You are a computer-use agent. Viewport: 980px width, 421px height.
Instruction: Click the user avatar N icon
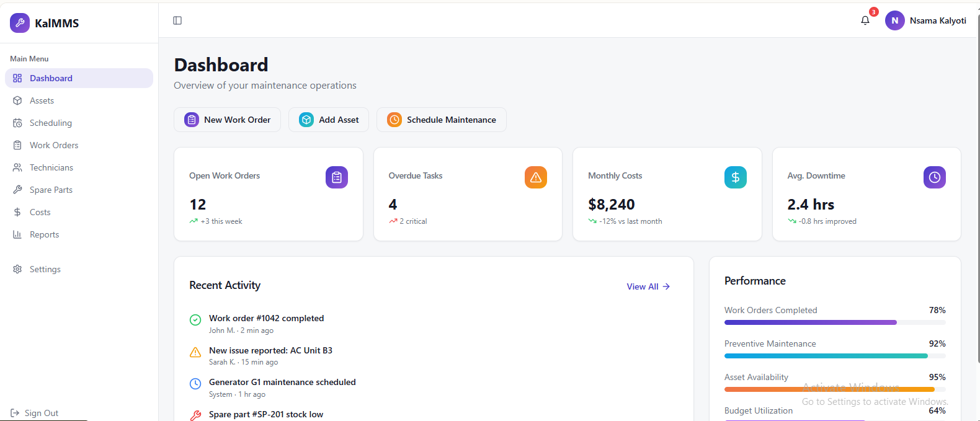coord(894,20)
